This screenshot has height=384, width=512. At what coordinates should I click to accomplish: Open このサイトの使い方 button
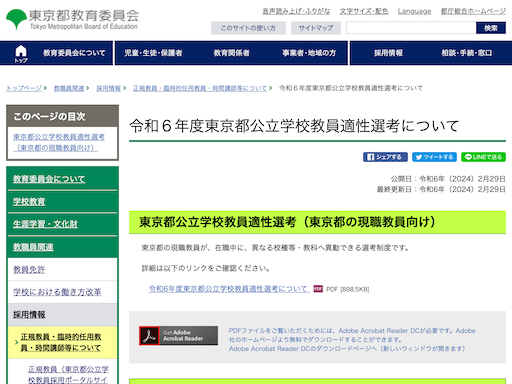point(248,28)
